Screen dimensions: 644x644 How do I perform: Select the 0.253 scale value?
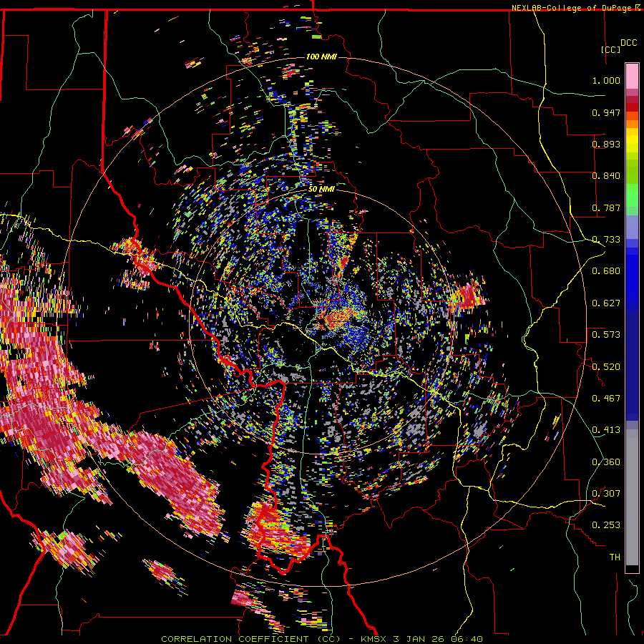606,525
